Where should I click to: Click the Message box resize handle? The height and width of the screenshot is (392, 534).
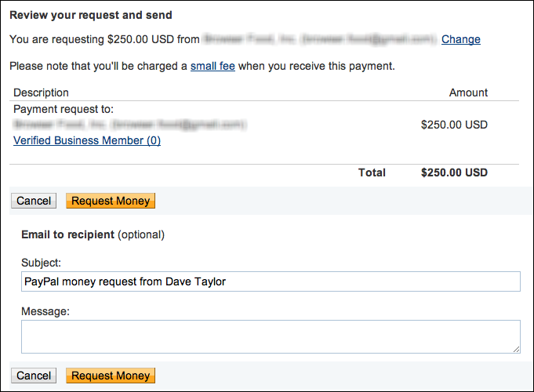(x=516, y=349)
